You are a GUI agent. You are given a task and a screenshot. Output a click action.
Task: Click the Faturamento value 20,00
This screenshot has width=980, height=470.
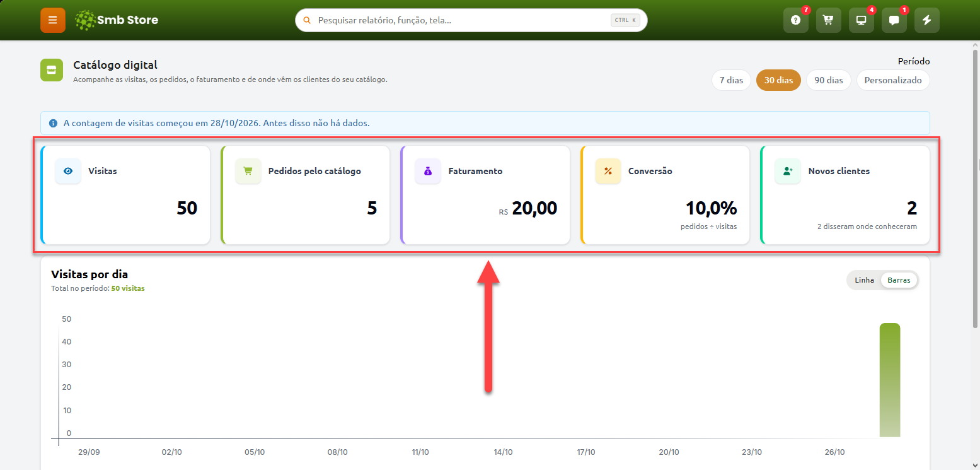[x=534, y=208]
